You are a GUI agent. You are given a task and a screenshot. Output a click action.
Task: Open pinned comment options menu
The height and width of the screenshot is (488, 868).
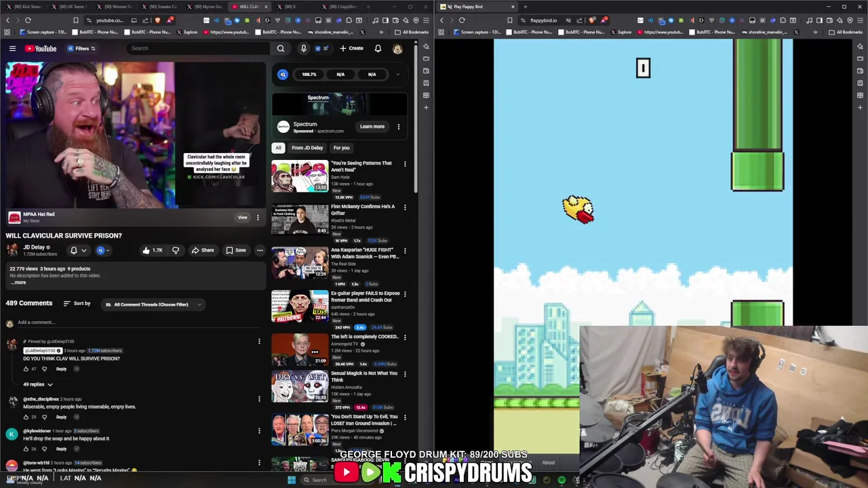click(x=259, y=342)
